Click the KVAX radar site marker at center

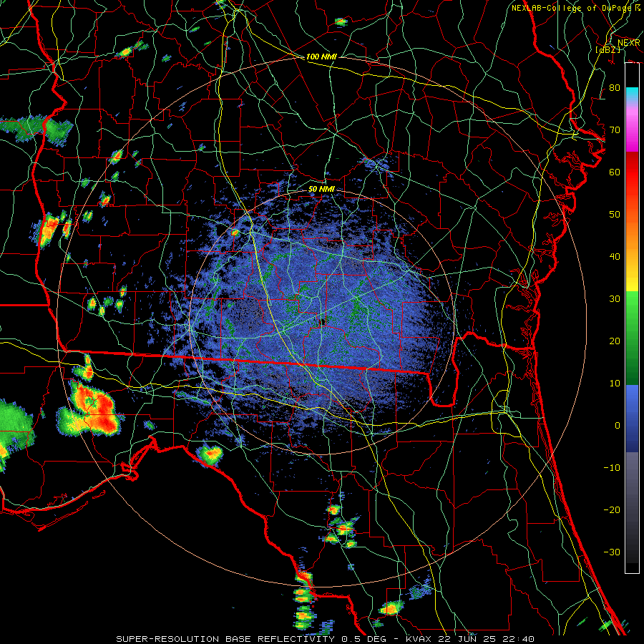point(323,321)
